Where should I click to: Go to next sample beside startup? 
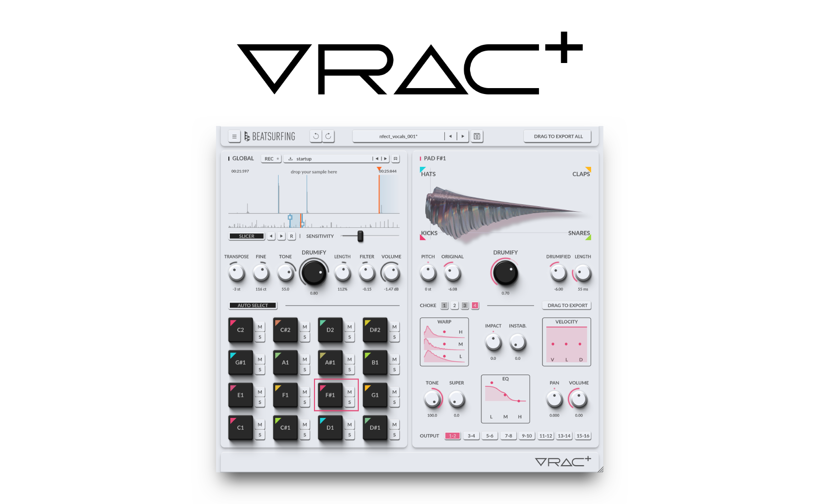(385, 159)
